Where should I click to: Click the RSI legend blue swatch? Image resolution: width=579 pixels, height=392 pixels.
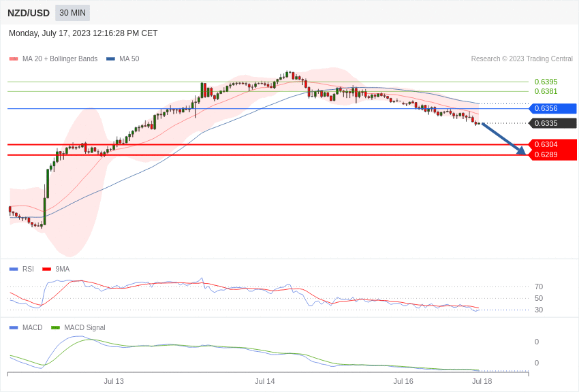click(x=14, y=269)
